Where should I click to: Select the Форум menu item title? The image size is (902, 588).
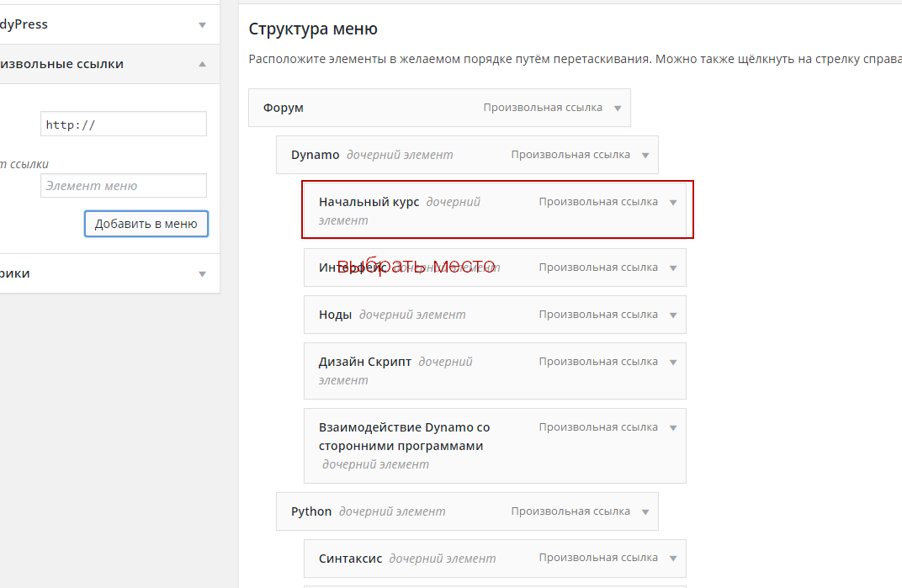[283, 108]
